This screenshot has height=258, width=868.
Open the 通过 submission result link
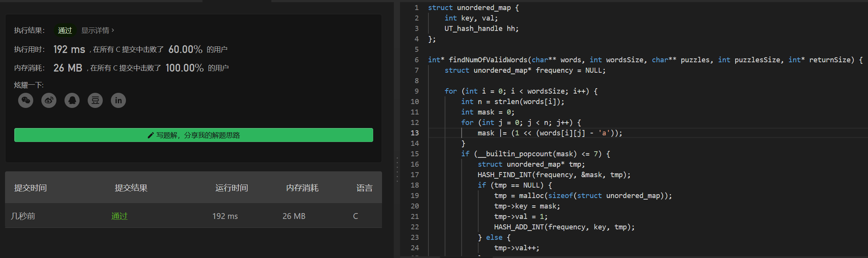point(119,216)
